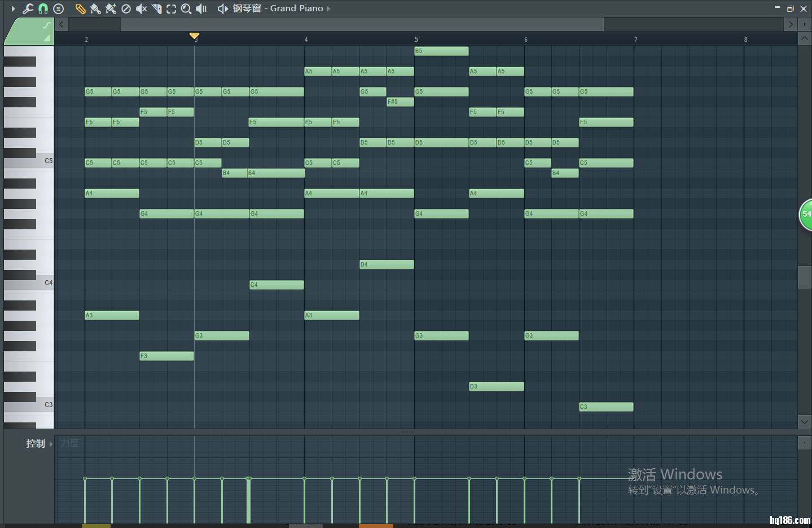Select the F3 note
The width and height of the screenshot is (812, 528).
(166, 356)
